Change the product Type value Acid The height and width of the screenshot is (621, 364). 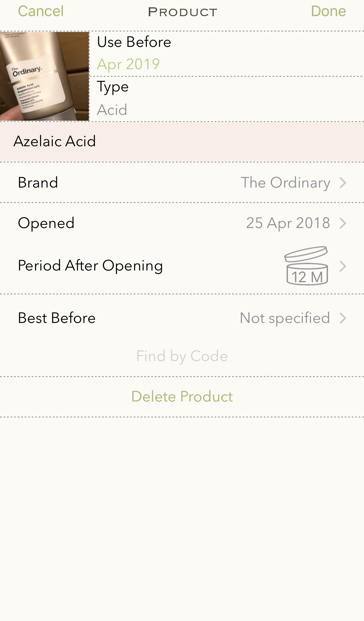(x=112, y=110)
